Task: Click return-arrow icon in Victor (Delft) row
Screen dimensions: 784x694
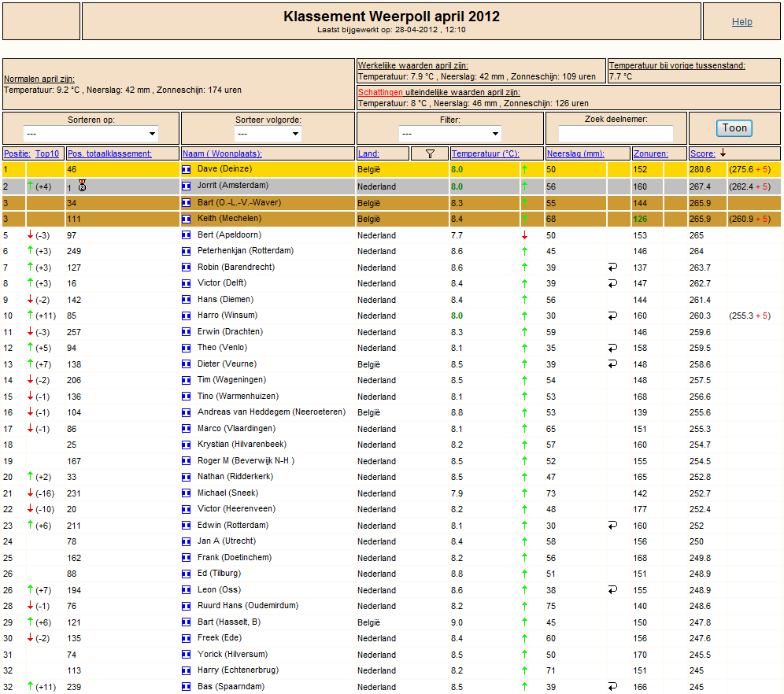Action: tap(612, 283)
